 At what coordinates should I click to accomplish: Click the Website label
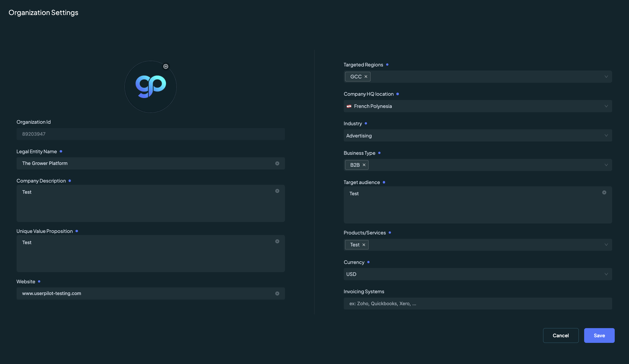[x=26, y=282]
